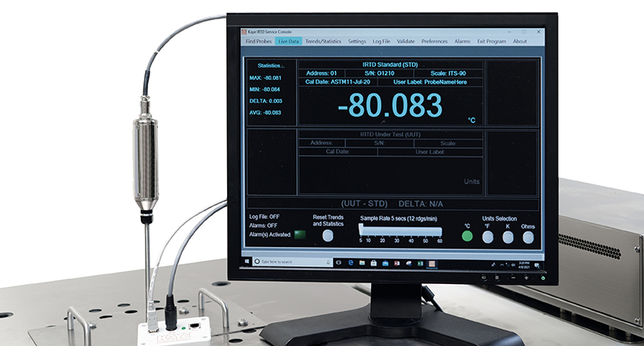Click the Statistics... header link

270,65
